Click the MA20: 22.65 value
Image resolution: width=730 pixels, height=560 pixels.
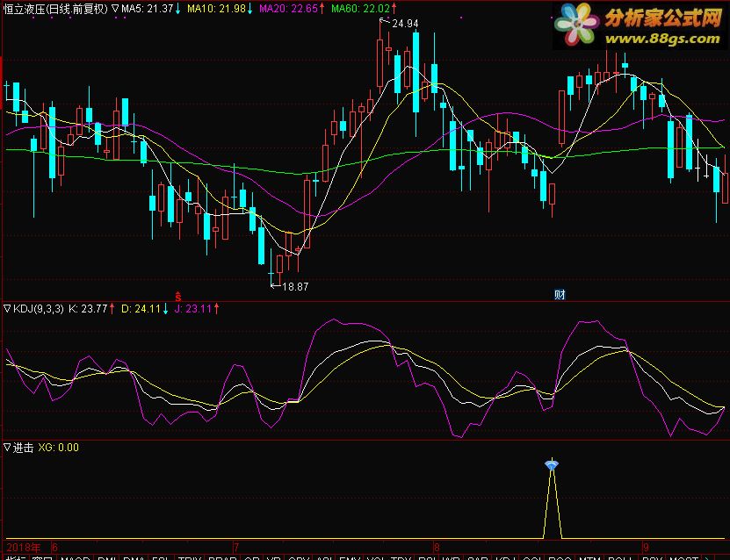pyautogui.click(x=288, y=9)
